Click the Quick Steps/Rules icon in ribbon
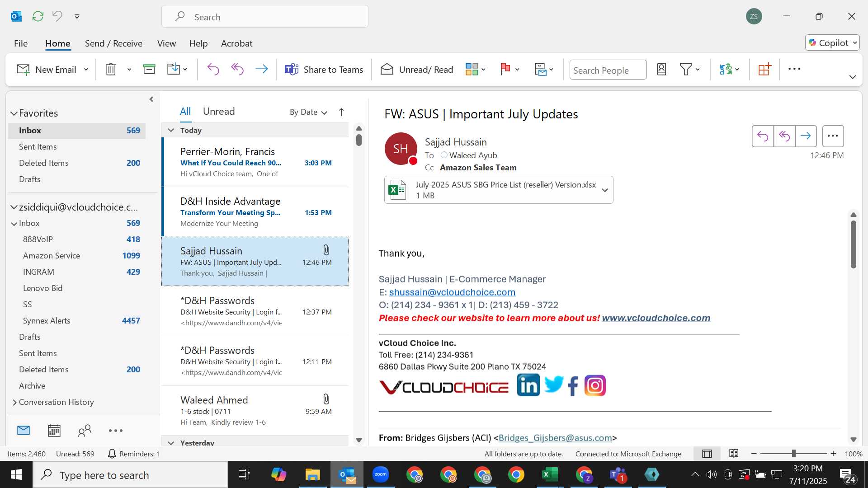 540,69
